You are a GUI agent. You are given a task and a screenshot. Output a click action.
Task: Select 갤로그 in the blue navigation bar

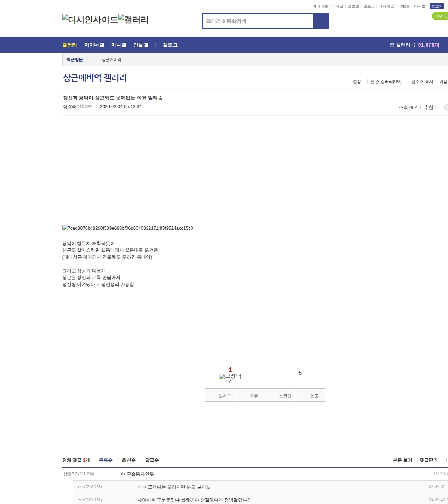click(170, 45)
